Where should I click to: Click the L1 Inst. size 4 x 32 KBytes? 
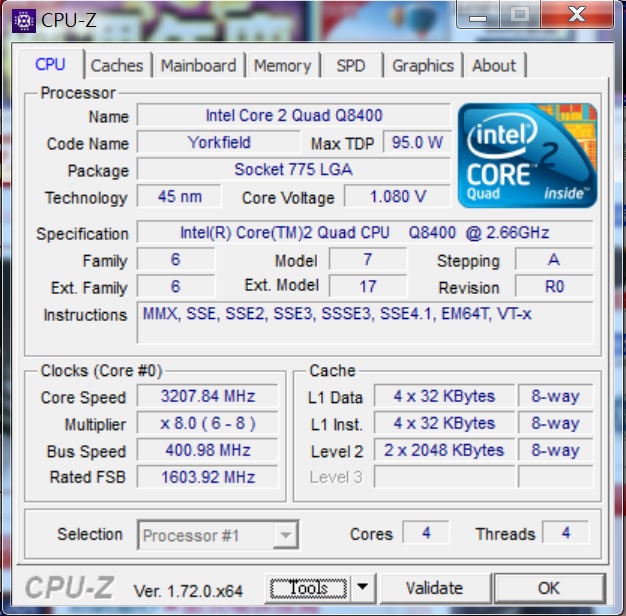click(x=444, y=423)
